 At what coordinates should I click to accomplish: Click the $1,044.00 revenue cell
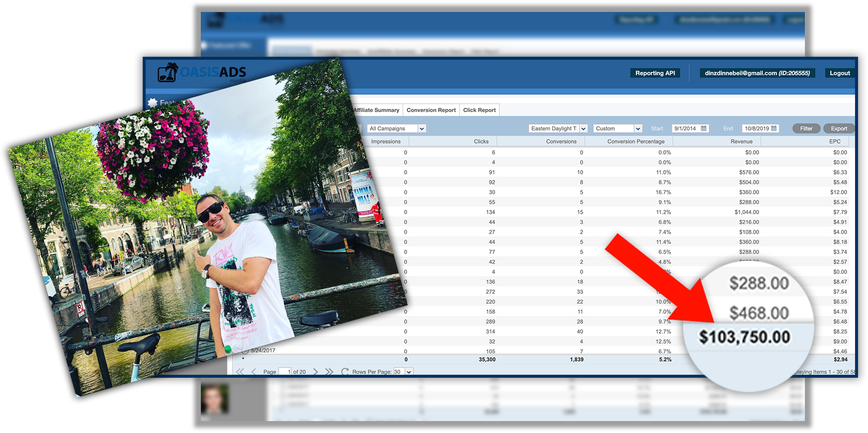[747, 212]
